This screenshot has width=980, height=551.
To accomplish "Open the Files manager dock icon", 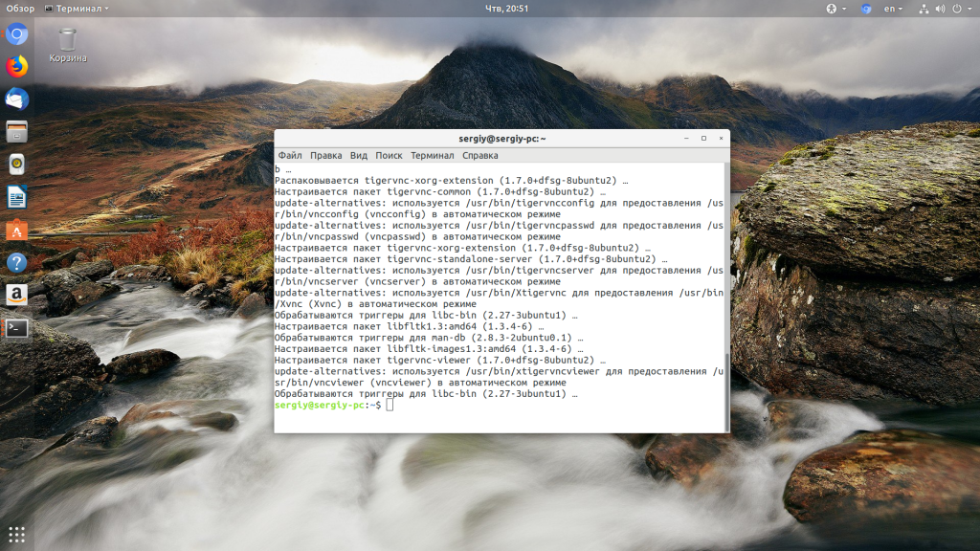I will coord(16,132).
